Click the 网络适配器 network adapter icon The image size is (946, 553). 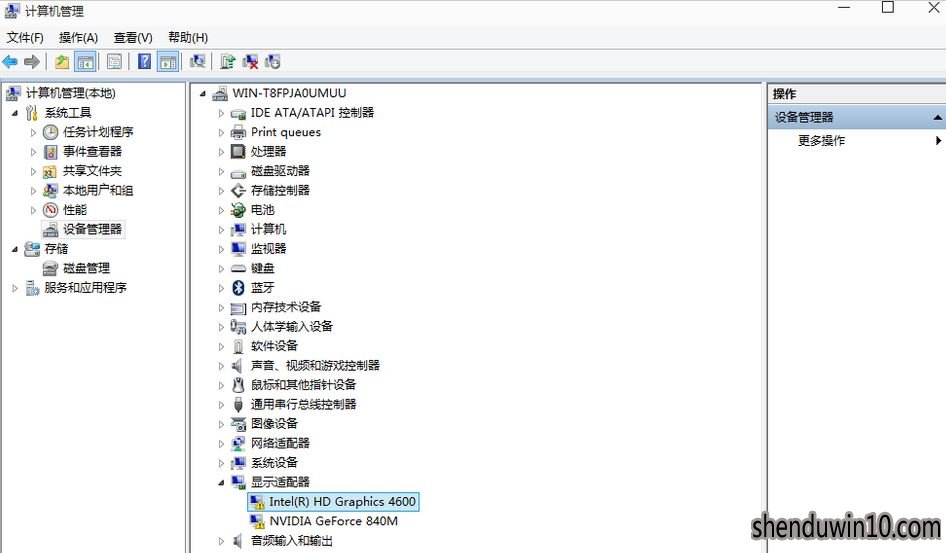tap(239, 443)
